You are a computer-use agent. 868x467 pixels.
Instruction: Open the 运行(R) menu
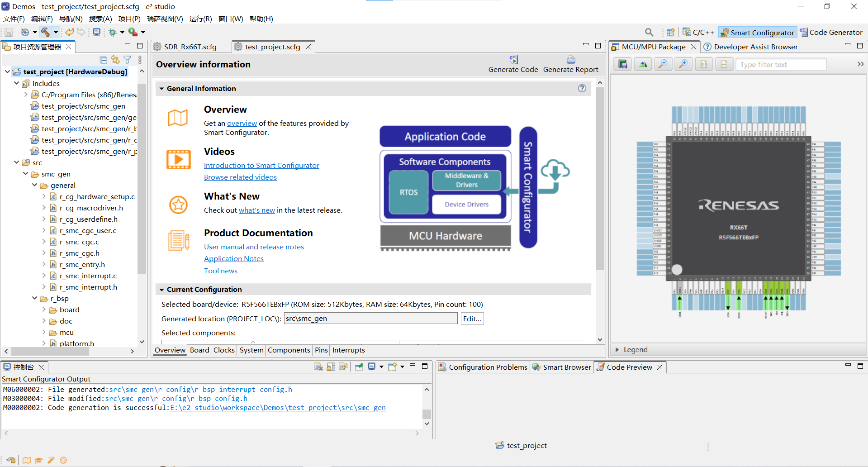tap(200, 19)
